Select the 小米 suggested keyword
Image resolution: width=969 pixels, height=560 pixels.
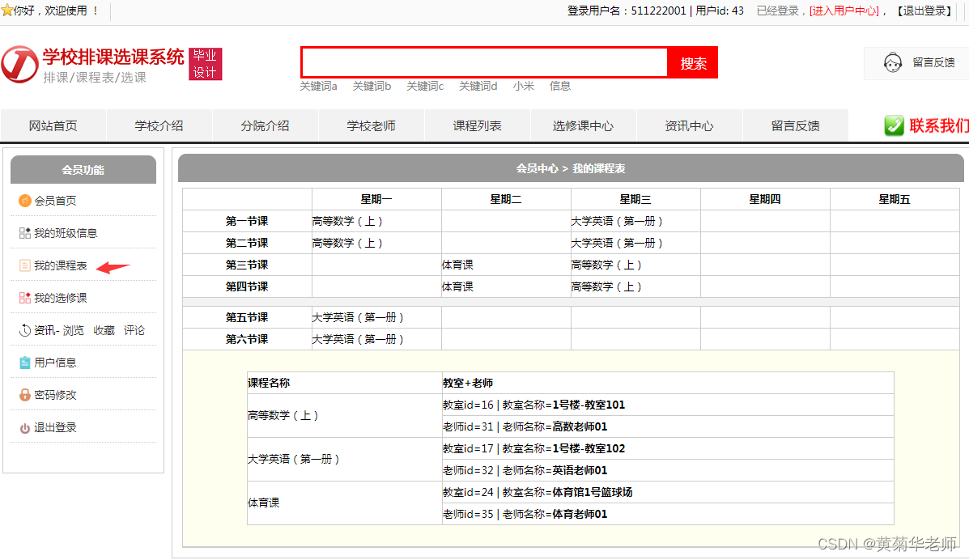pyautogui.click(x=523, y=86)
